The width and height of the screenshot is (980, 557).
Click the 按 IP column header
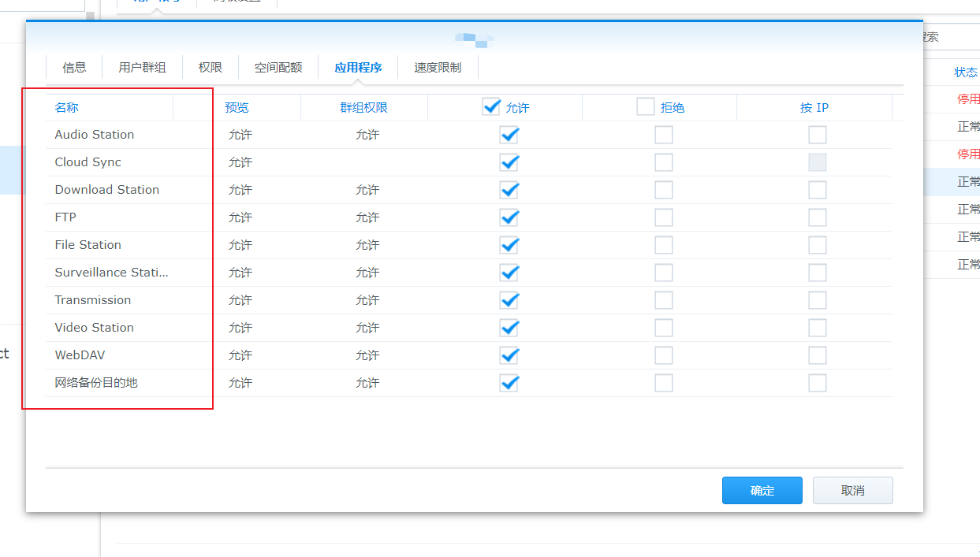point(814,108)
